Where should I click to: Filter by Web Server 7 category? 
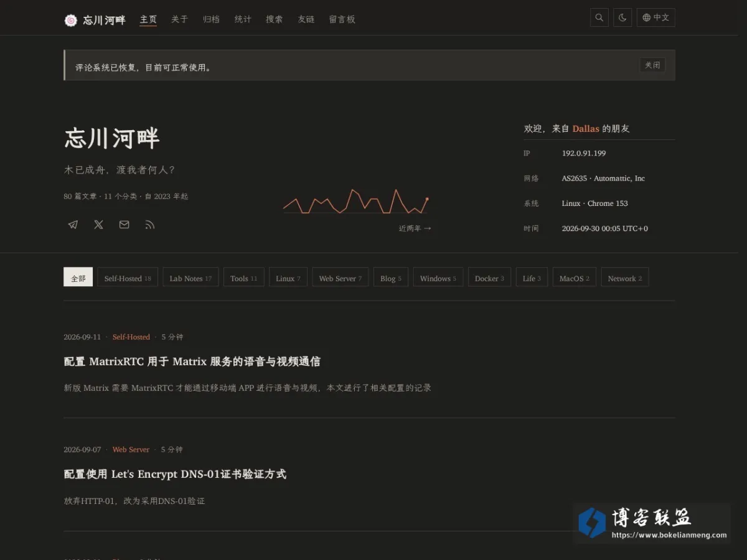[x=341, y=278]
